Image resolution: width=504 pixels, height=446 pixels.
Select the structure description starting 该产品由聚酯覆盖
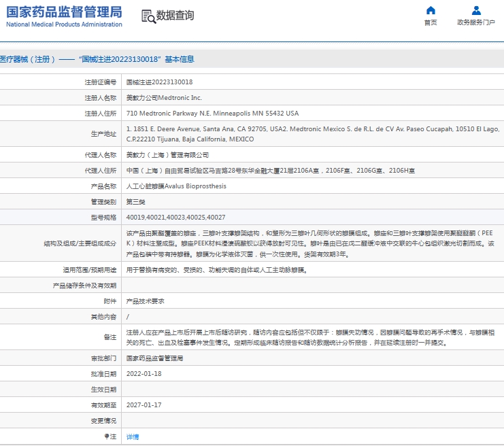[310, 243]
